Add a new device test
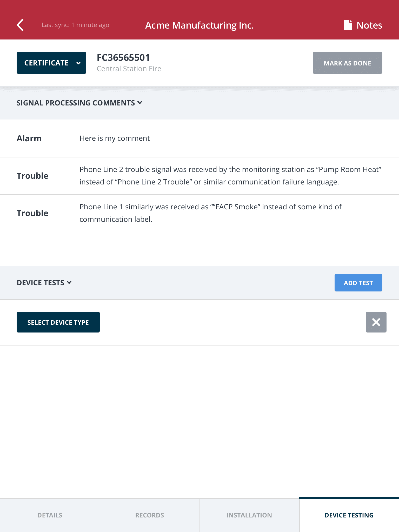The image size is (399, 532). click(358, 282)
